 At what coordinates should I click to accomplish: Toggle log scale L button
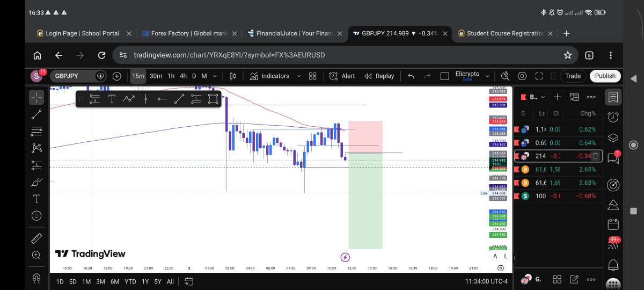coord(505,257)
